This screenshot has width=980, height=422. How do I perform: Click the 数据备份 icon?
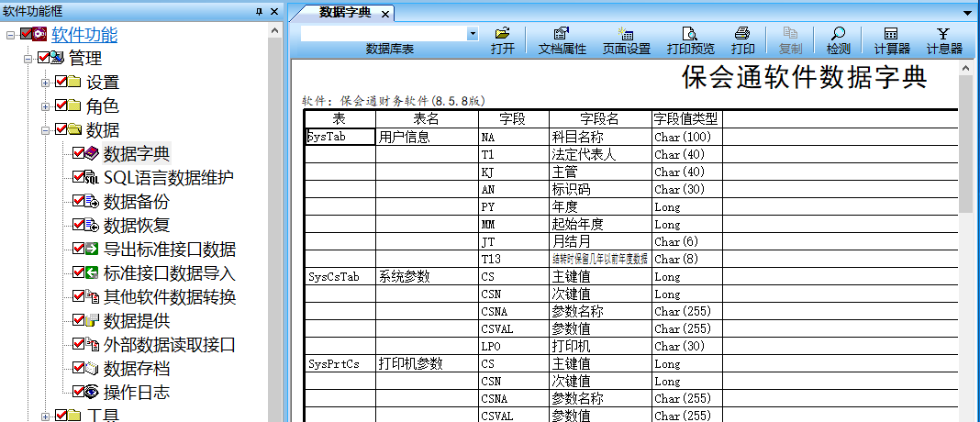(x=91, y=201)
